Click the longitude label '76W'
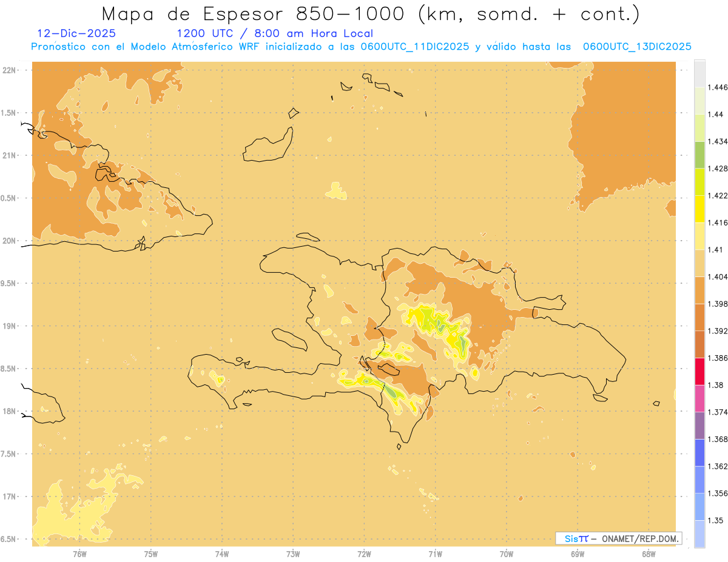 click(x=79, y=554)
